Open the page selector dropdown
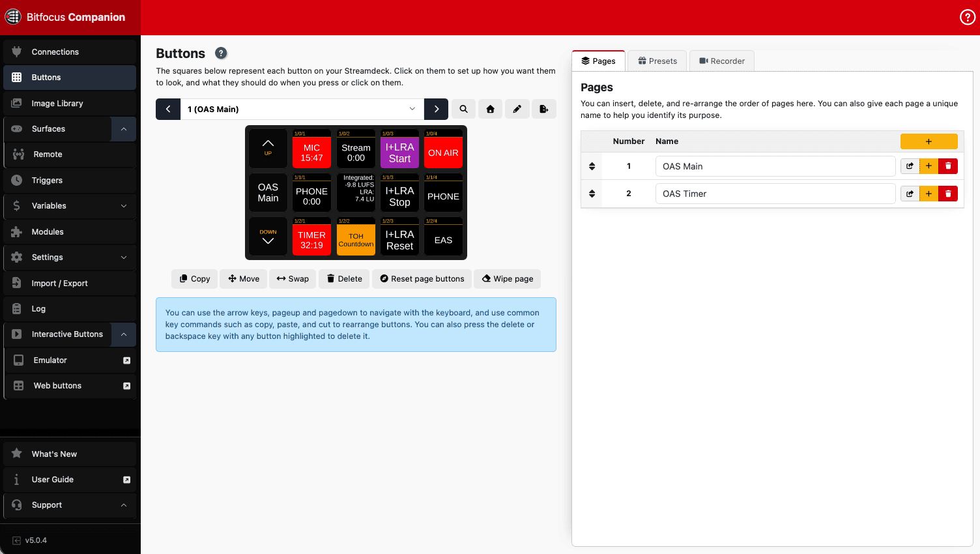 tap(302, 109)
